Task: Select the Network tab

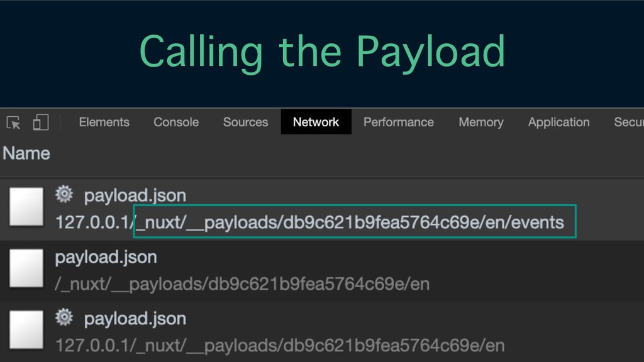Action: click(x=316, y=122)
